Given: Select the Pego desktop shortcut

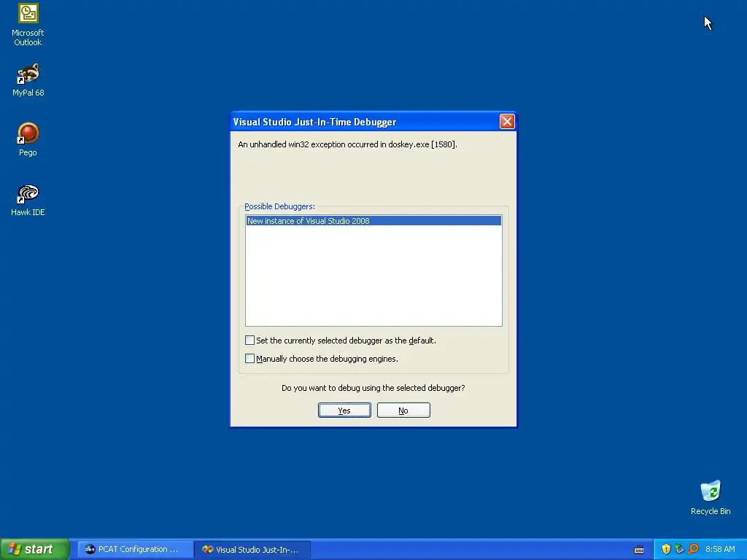Looking at the screenshot, I should click(x=28, y=139).
